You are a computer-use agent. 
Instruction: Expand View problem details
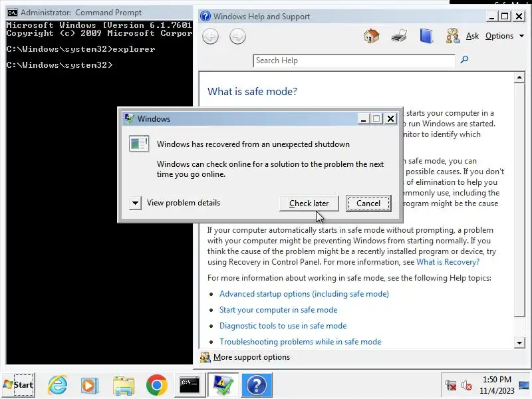click(x=135, y=203)
